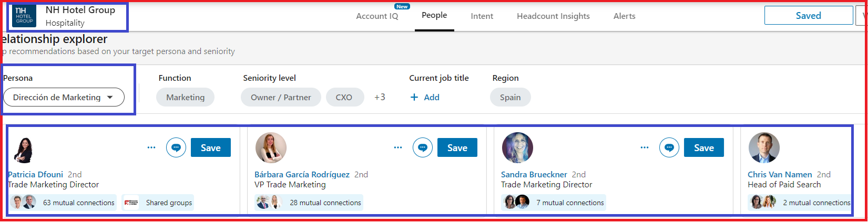Open more options for Patricia Dfouni

pos(151,148)
